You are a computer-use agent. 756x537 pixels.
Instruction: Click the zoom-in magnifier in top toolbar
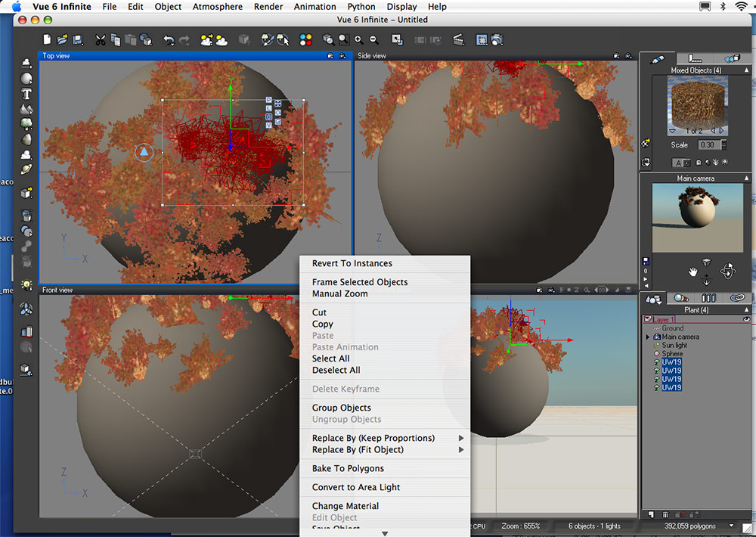click(x=358, y=39)
